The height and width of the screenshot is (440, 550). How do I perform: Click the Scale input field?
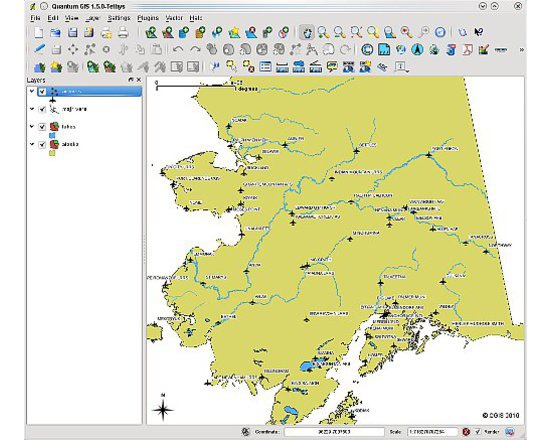pyautogui.click(x=432, y=432)
